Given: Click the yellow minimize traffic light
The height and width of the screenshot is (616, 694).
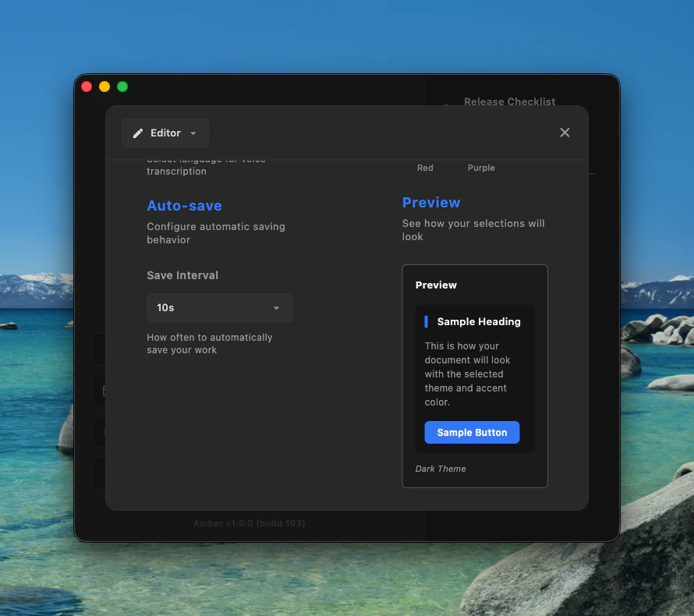Looking at the screenshot, I should pos(104,87).
